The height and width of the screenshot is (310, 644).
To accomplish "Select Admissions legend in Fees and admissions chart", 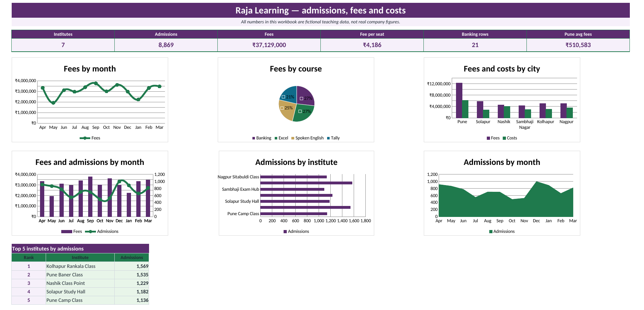I will [102, 231].
